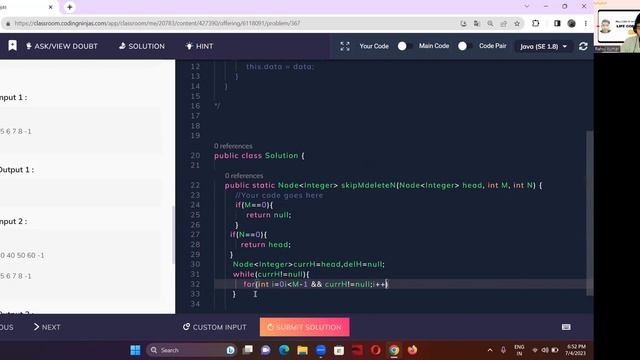640x360 pixels.
Task: Open Microsoft Edge from the taskbar
Action: [x=284, y=350]
